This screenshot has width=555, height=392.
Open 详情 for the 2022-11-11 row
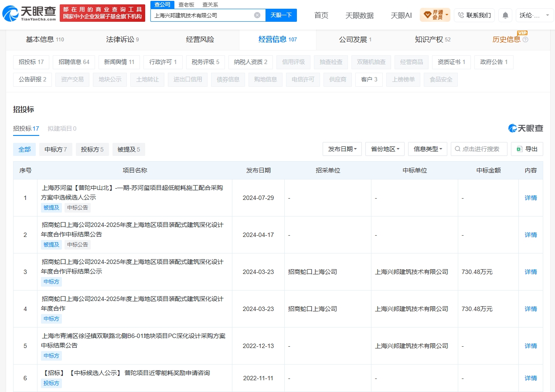click(531, 378)
